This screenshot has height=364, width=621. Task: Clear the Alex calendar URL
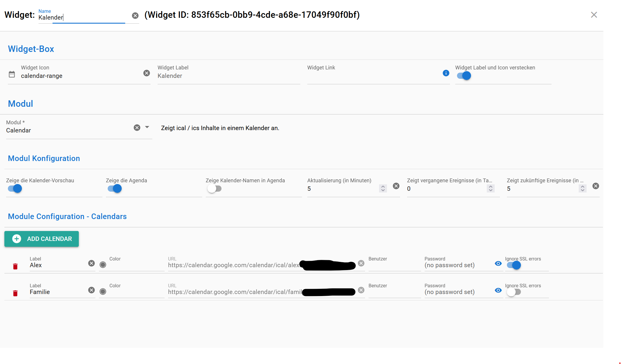tap(361, 263)
